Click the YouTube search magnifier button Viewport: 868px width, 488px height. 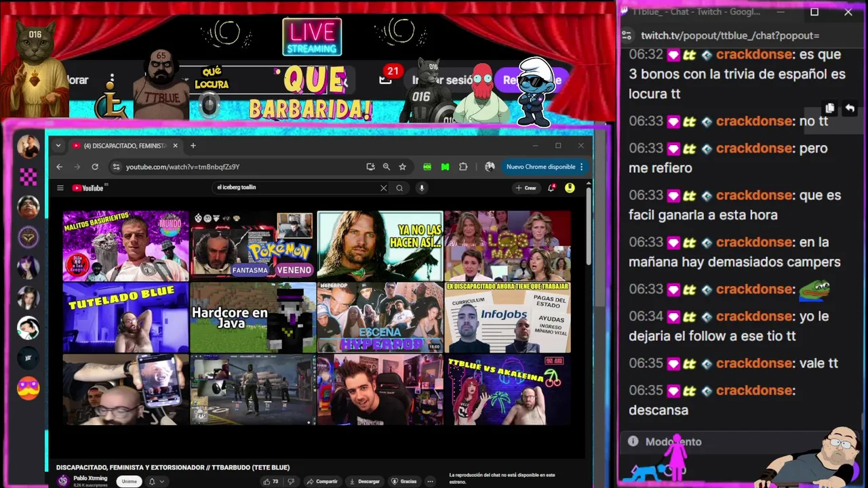point(399,188)
